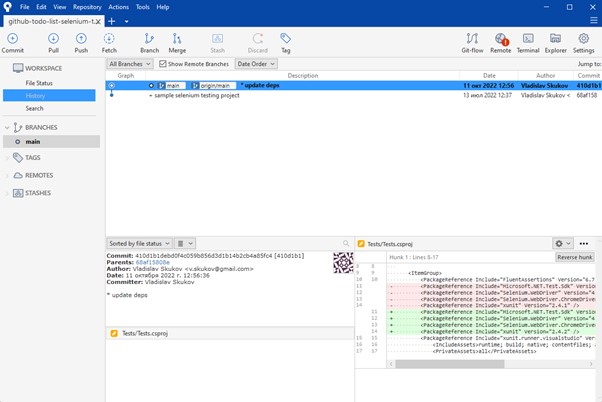The image size is (602, 402).
Task: Toggle Show Remote Branches checkbox
Action: point(163,64)
